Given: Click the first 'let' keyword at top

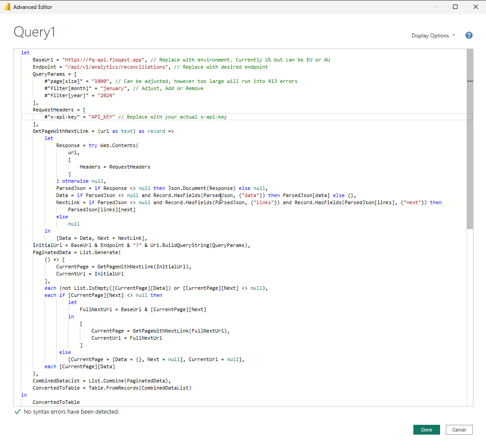Looking at the screenshot, I should (x=25, y=53).
